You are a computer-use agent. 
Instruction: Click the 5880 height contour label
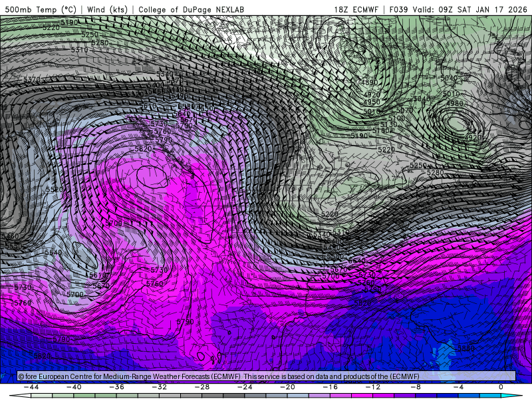pos(466,348)
